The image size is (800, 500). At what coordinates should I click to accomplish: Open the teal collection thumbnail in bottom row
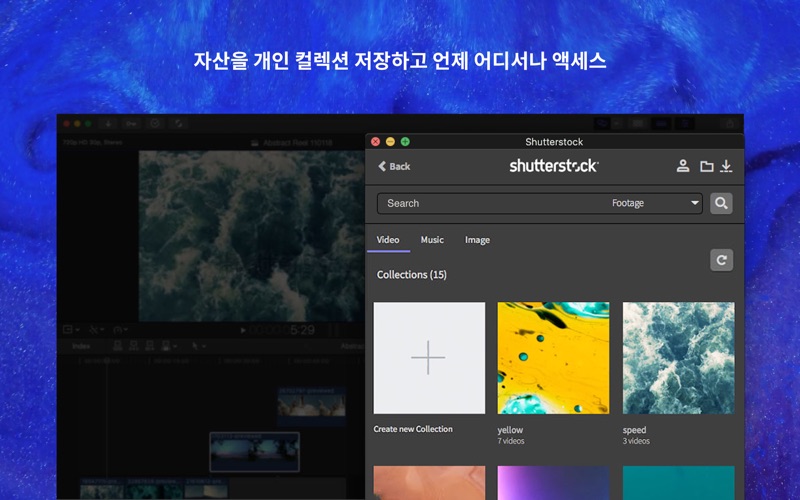pos(679,483)
